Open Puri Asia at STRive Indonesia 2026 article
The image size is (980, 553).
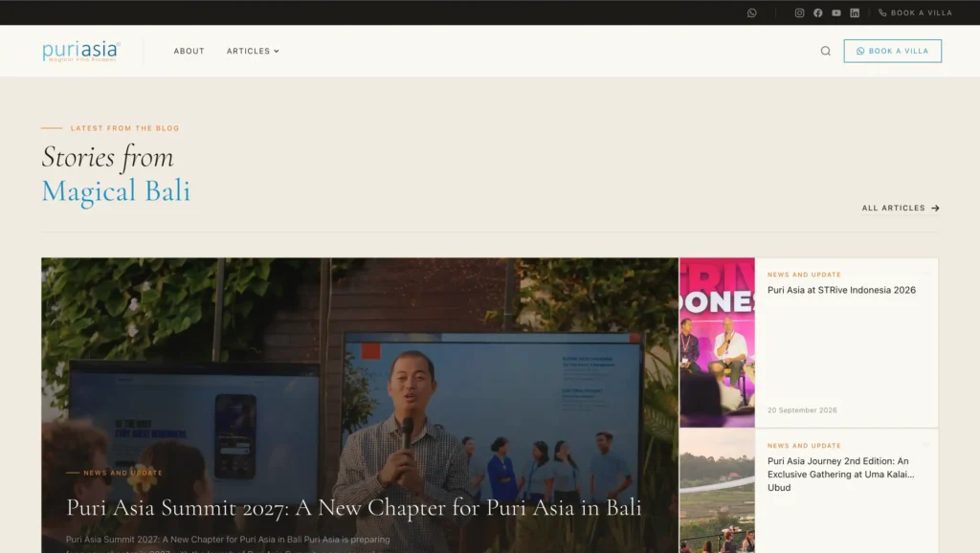coord(841,290)
